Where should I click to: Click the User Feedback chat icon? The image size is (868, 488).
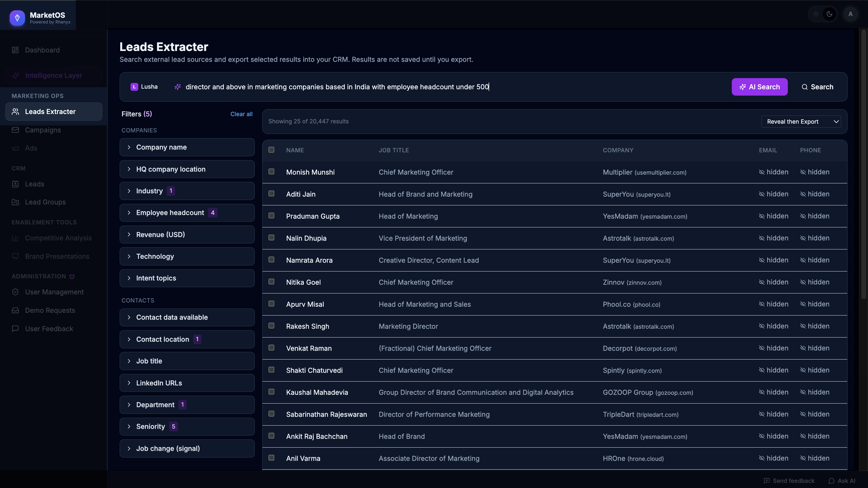15,328
